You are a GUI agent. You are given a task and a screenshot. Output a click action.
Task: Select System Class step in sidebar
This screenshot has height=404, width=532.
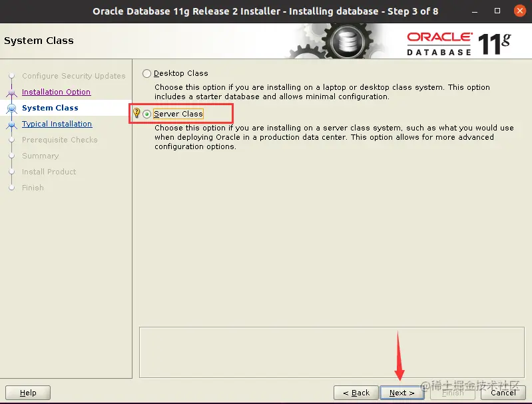click(50, 108)
